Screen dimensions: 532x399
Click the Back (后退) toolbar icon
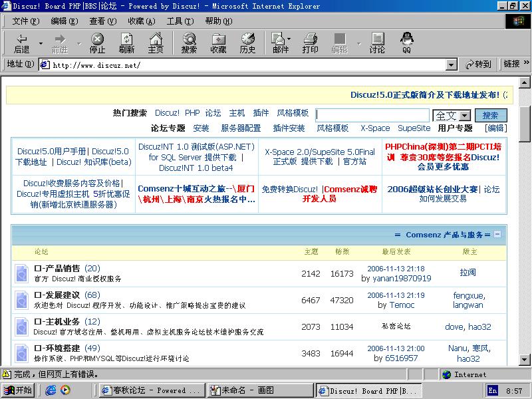22,43
